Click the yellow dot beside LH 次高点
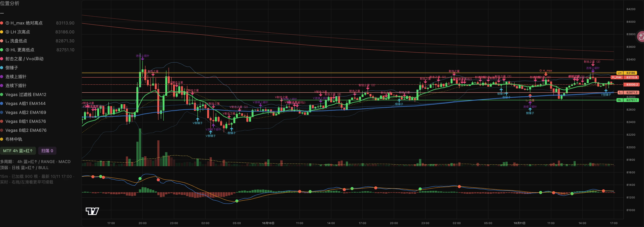The height and width of the screenshot is (227, 644). 2,32
